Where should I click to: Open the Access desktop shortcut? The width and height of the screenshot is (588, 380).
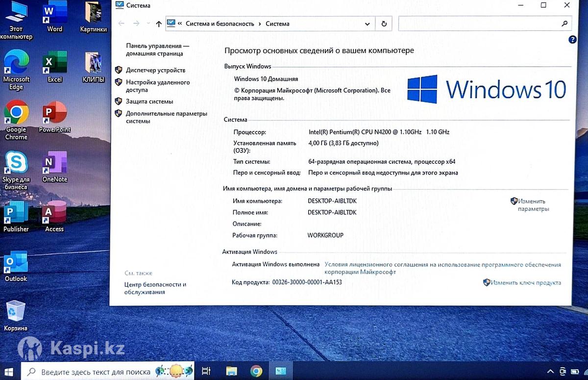[54, 217]
